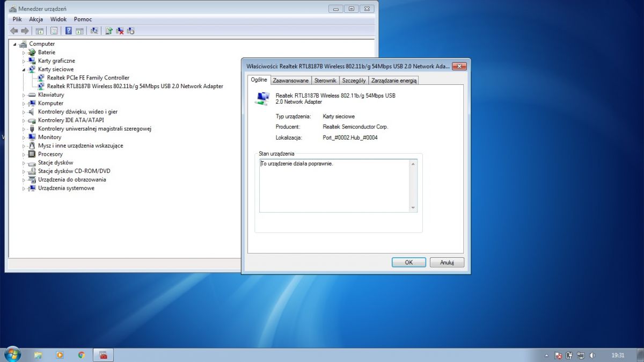Open the Widok menu

pyautogui.click(x=58, y=19)
